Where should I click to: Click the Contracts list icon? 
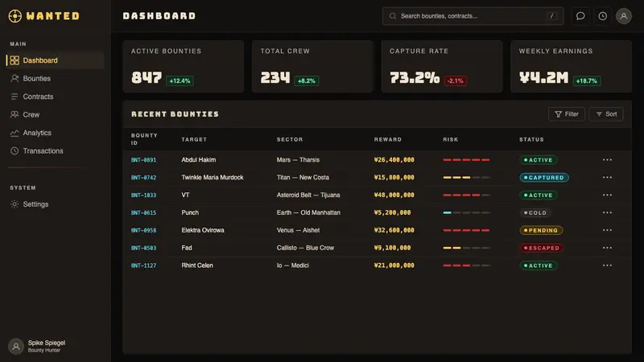pyautogui.click(x=14, y=97)
